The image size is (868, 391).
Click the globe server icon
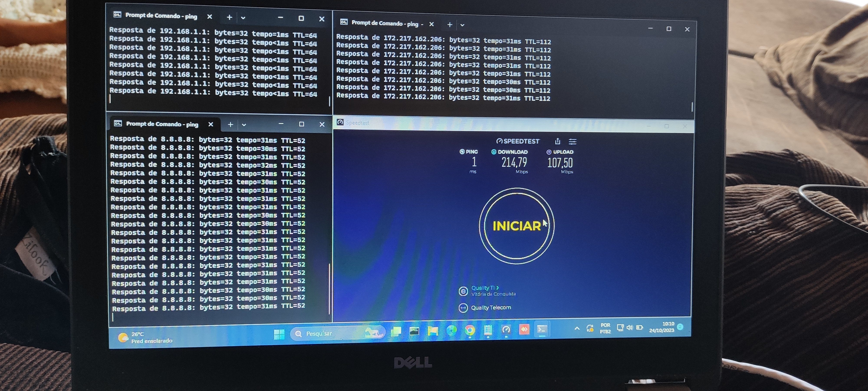463,291
